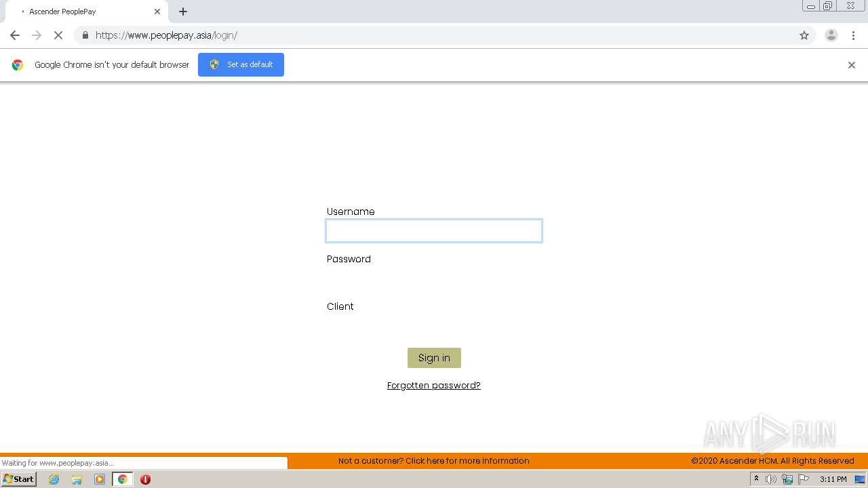Click the 3:11 PM clock
868x488 pixels.
[833, 479]
